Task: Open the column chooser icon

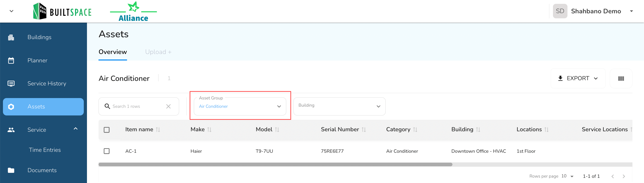Action: tap(621, 79)
